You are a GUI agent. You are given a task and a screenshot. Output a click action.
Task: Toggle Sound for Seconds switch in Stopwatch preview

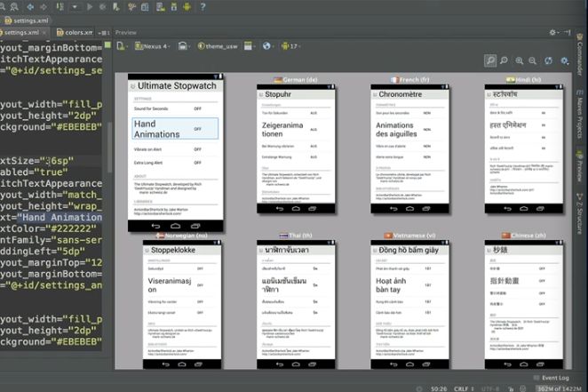197,108
